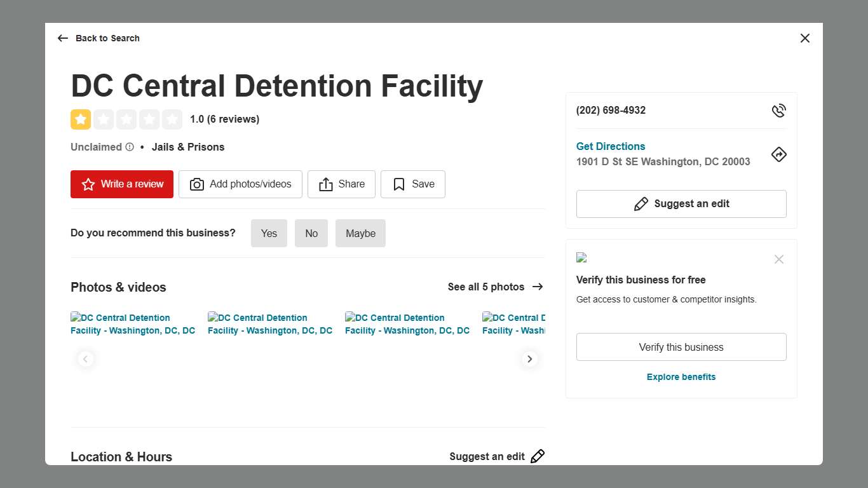Select Maybe as your recommendation
This screenshot has height=488, width=868.
[x=360, y=233]
